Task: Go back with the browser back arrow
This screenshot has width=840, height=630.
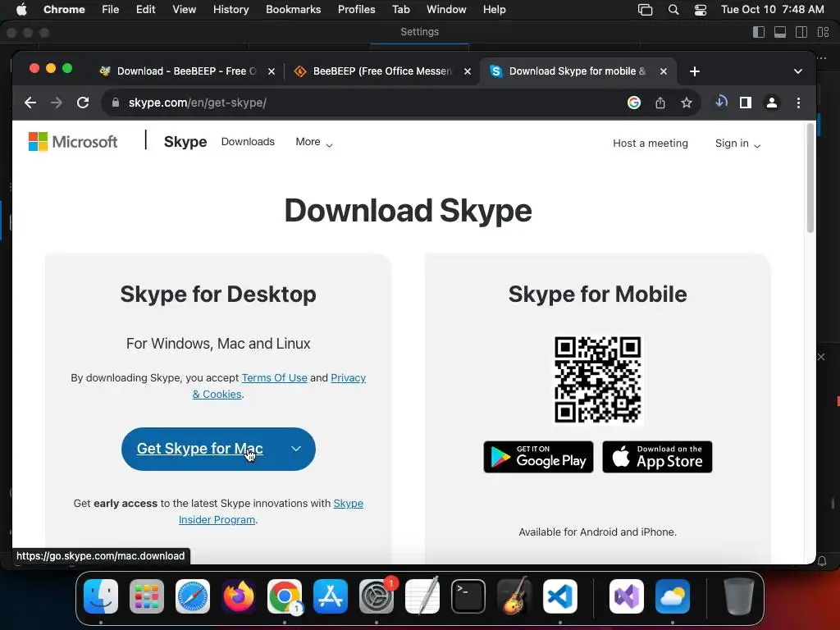Action: pyautogui.click(x=30, y=103)
